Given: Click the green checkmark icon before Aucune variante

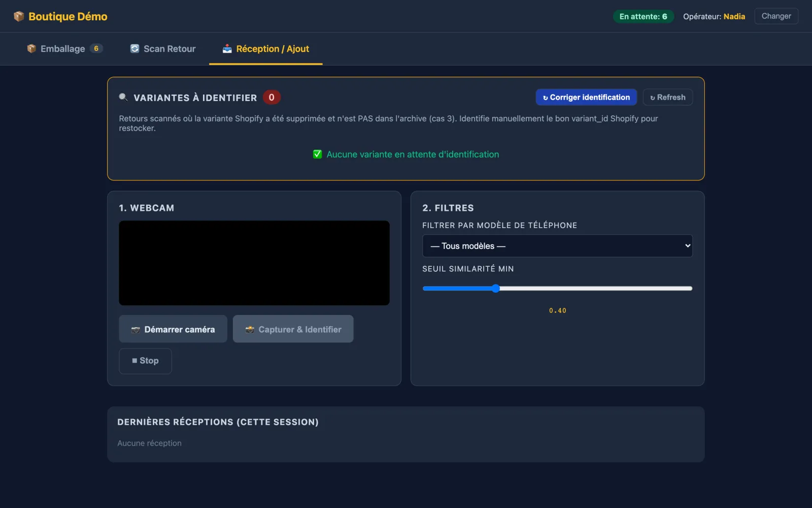Looking at the screenshot, I should [318, 154].
